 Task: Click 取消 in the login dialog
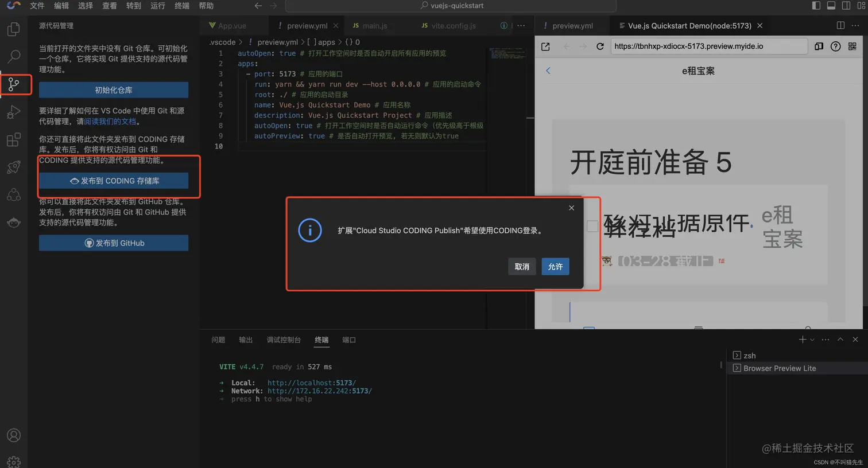point(522,267)
